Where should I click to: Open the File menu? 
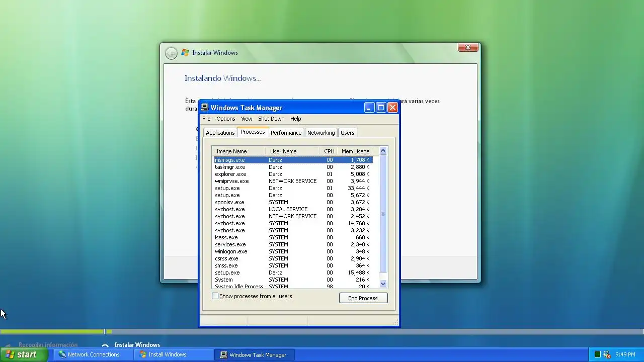point(206,119)
